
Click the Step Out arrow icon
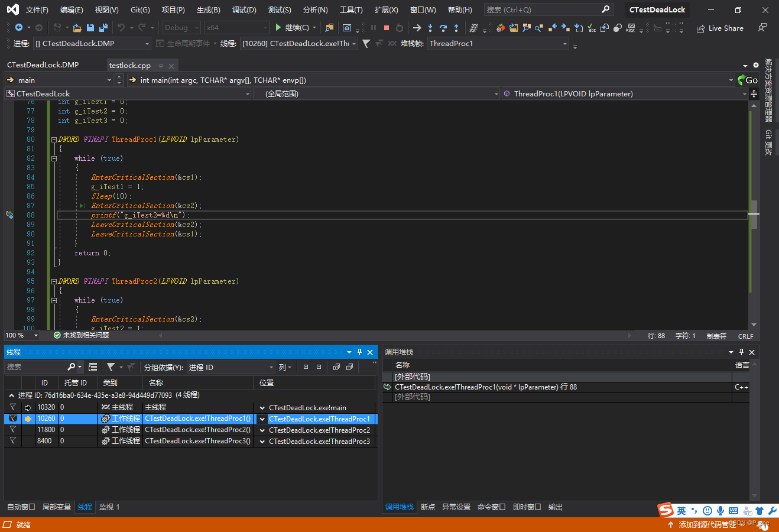click(456, 28)
